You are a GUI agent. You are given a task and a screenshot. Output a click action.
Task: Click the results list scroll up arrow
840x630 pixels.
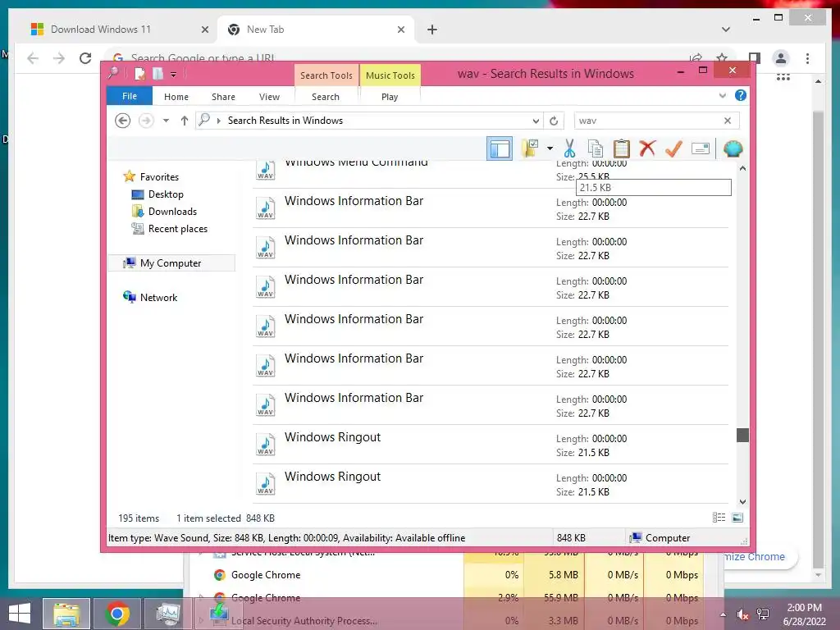click(742, 168)
